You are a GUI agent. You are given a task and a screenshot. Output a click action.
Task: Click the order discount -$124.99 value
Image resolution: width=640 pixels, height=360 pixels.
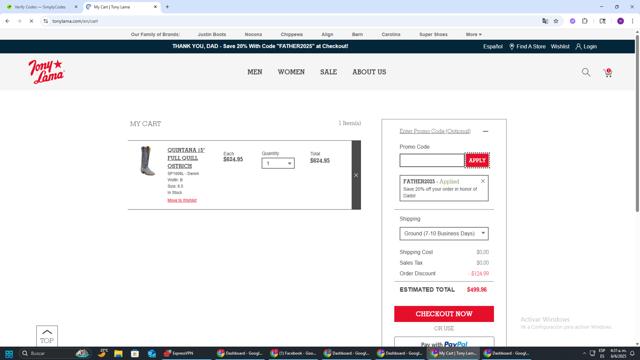(x=480, y=273)
